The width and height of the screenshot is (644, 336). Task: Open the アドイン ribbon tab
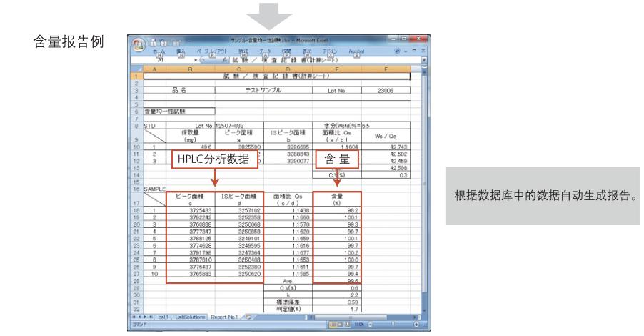pyautogui.click(x=330, y=51)
